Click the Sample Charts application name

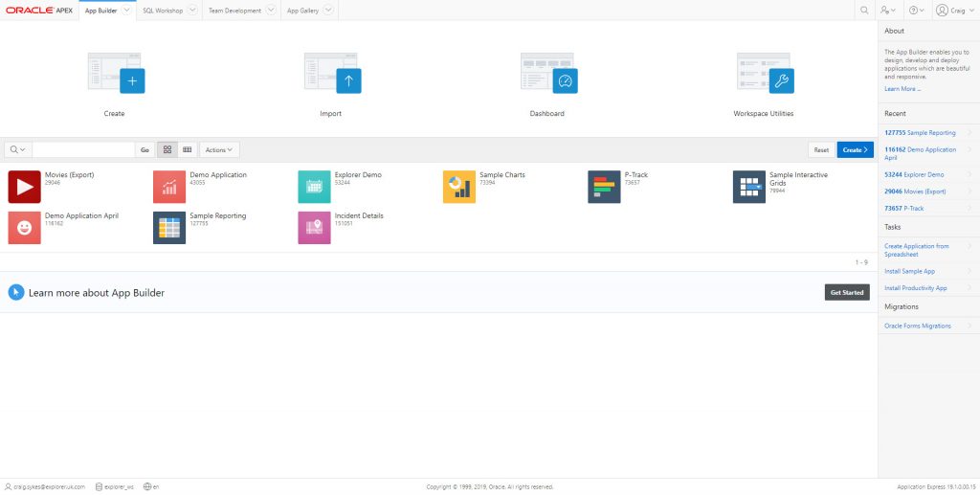pos(502,175)
